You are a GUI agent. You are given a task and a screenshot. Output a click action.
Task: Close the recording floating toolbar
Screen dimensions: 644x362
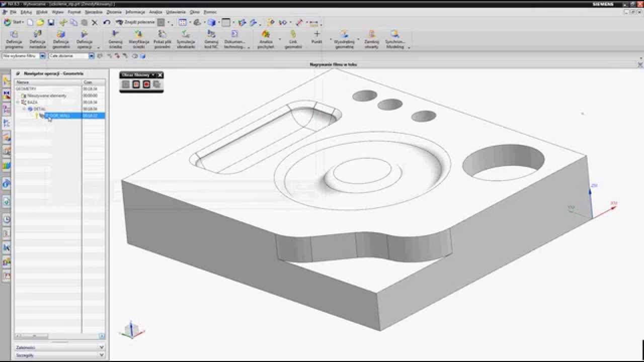160,75
